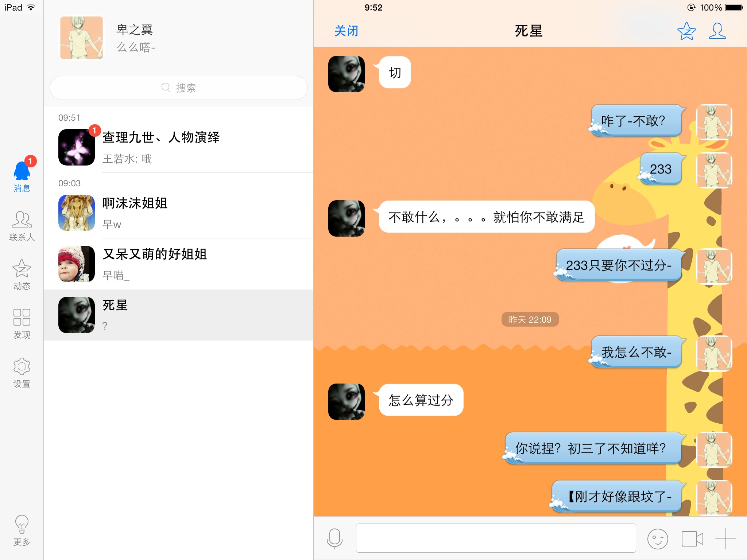Open 查理九世、人物演绎 group conversation
The height and width of the screenshot is (560, 747).
click(179, 147)
